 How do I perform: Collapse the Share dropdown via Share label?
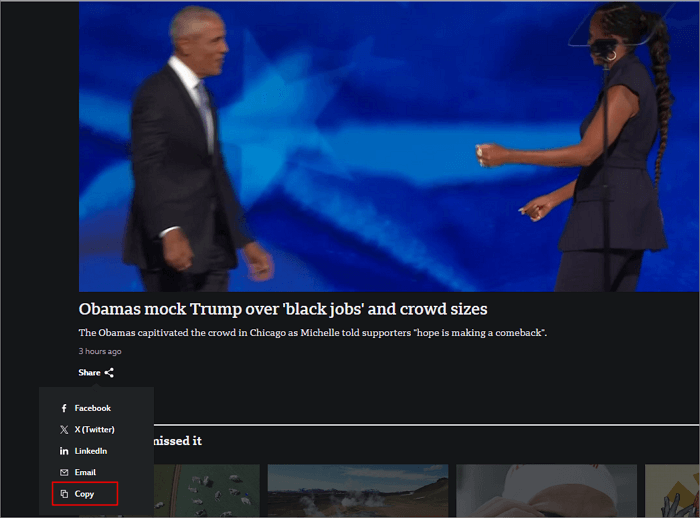89,372
